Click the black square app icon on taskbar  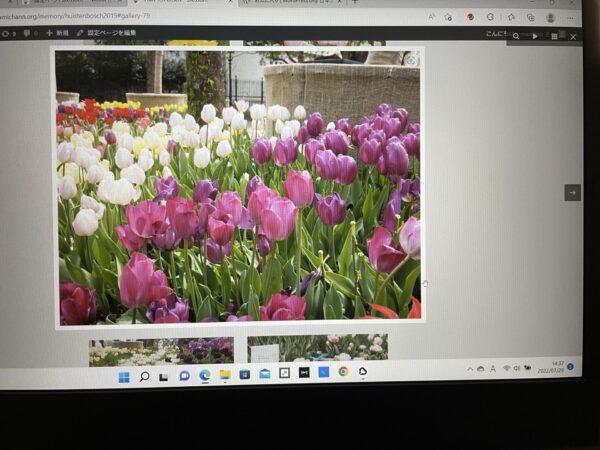coord(304,372)
